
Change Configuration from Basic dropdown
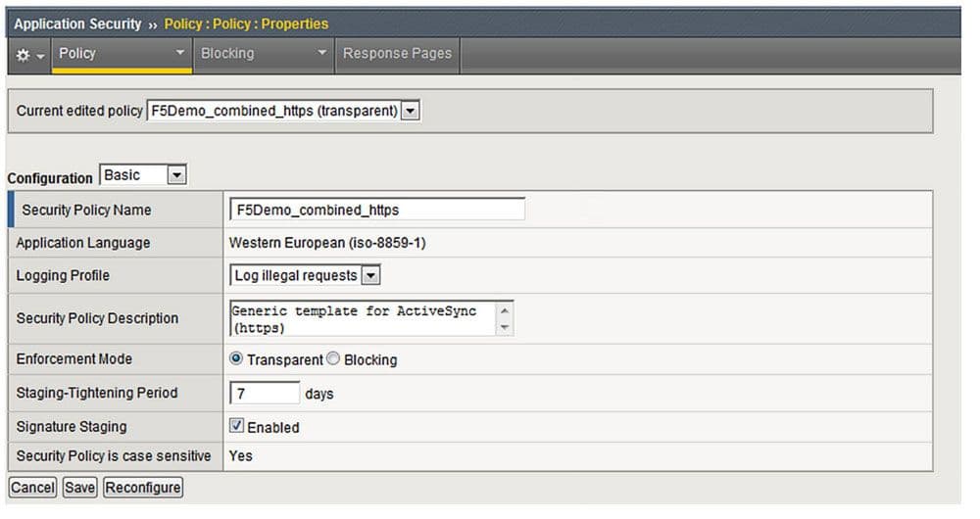click(x=176, y=176)
